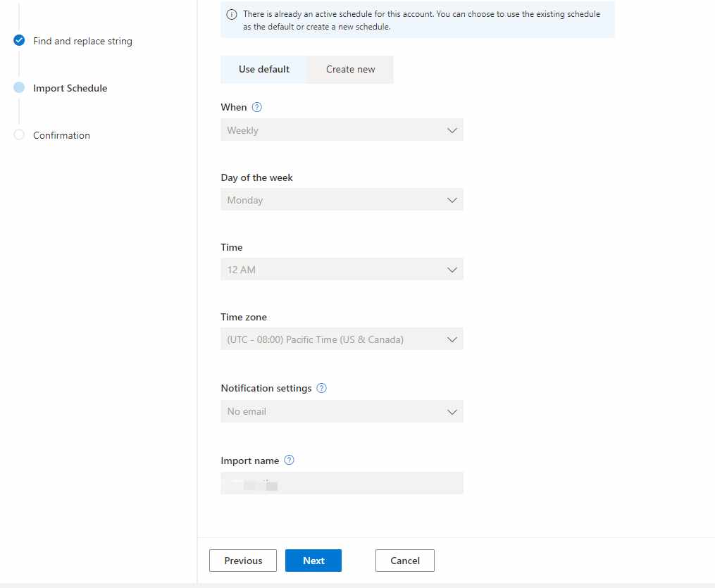Viewport: 715px width, 588px height.
Task: Click the Cancel button
Action: click(405, 561)
